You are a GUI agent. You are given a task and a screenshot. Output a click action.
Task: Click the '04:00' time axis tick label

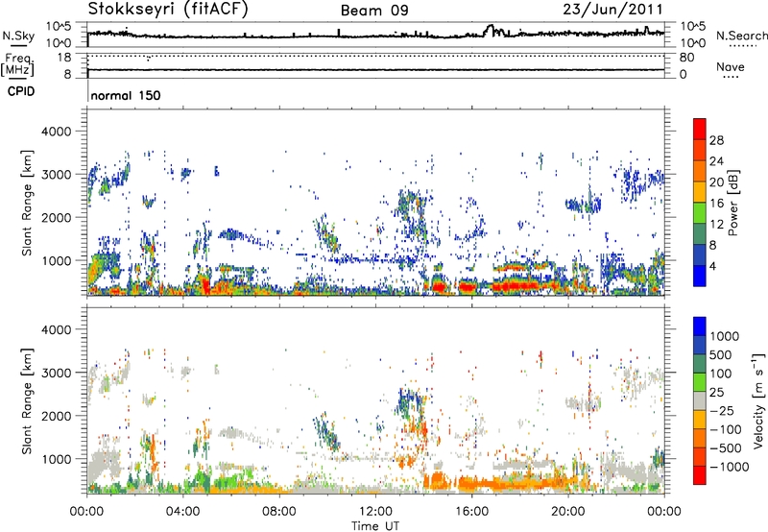182,512
